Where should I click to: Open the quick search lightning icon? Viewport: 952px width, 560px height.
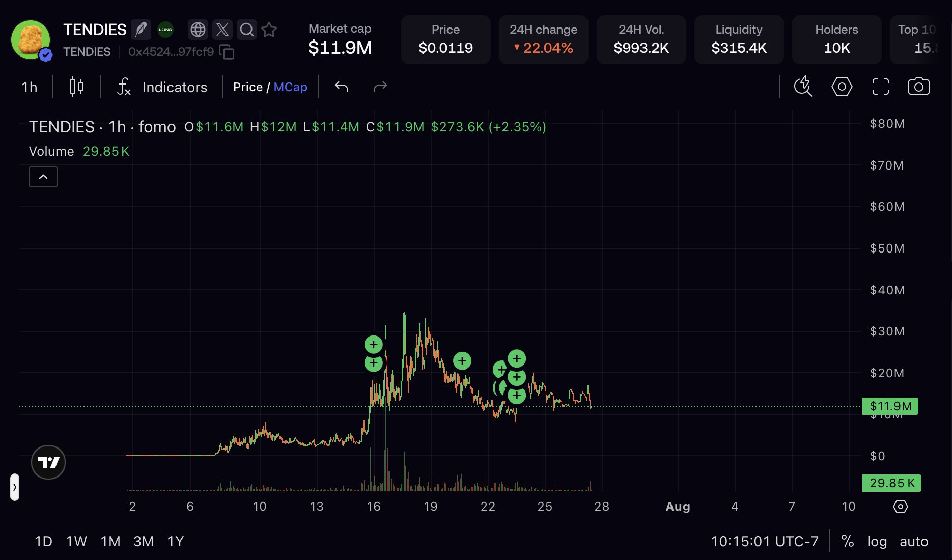point(803,87)
